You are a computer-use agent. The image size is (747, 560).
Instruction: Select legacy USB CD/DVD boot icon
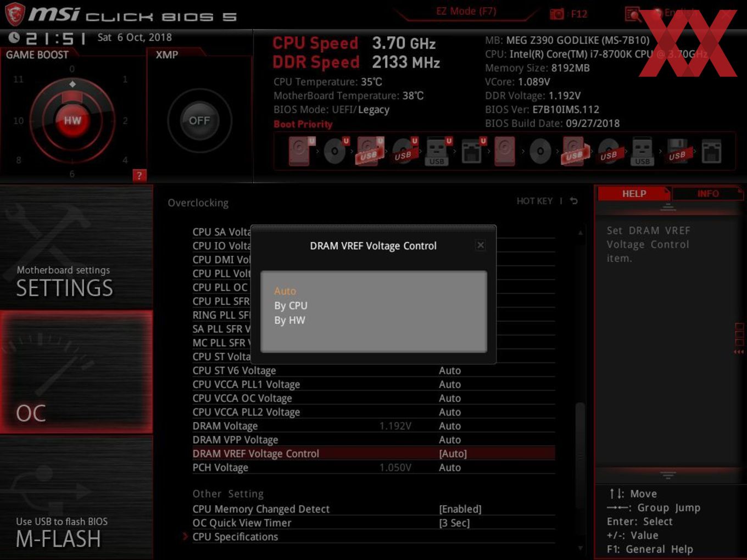[x=609, y=150]
